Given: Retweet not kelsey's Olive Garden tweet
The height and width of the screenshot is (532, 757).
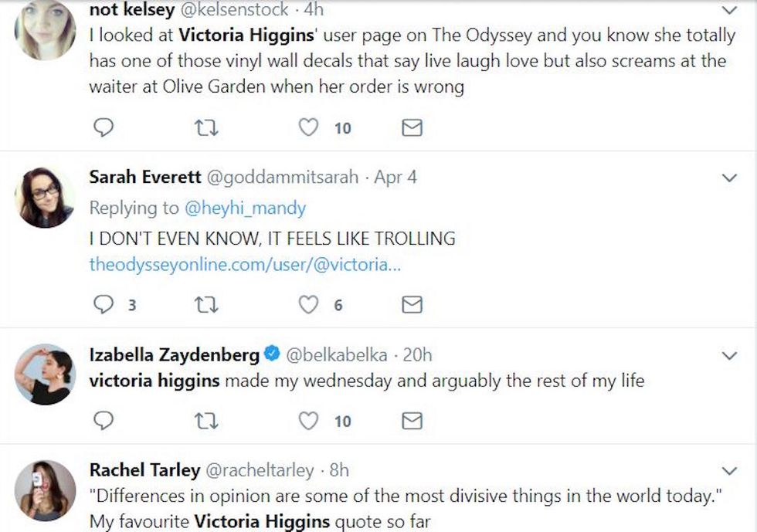Looking at the screenshot, I should [206, 127].
